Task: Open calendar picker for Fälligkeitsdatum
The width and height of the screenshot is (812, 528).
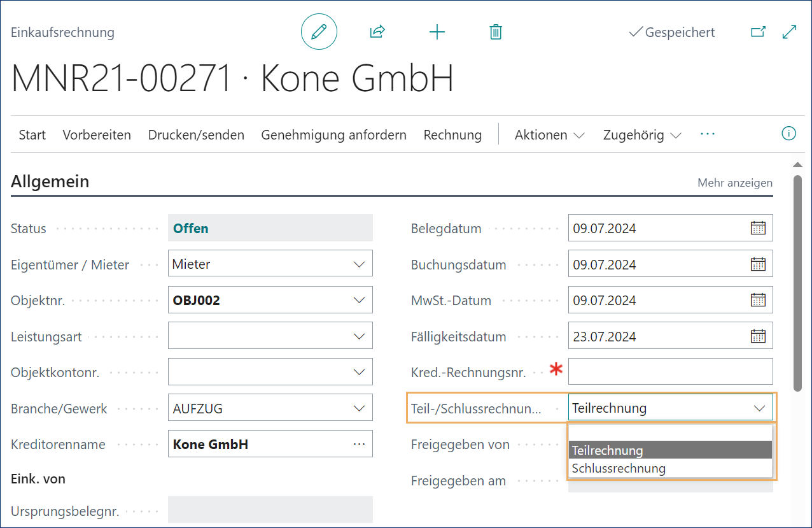Action: click(758, 336)
